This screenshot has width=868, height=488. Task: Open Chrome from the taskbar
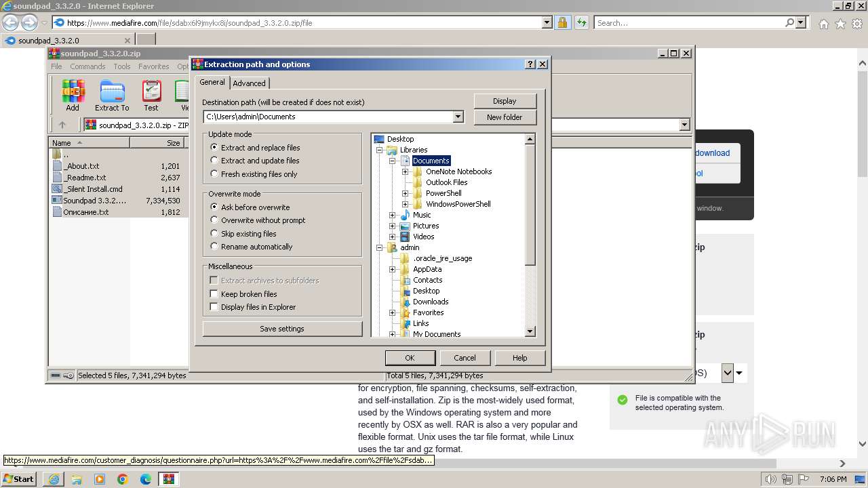point(123,479)
